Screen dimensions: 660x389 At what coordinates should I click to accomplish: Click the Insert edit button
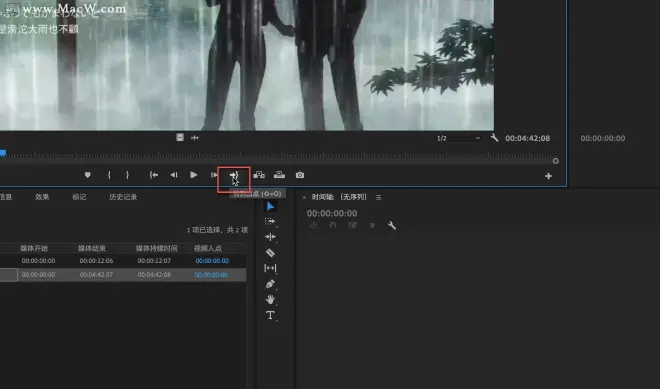(x=259, y=175)
